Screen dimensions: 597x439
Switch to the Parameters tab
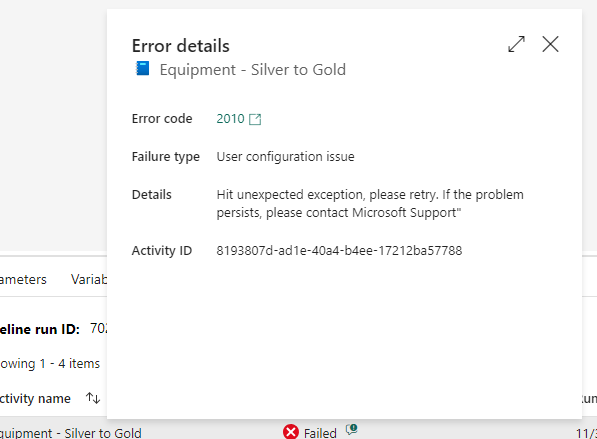(x=23, y=279)
